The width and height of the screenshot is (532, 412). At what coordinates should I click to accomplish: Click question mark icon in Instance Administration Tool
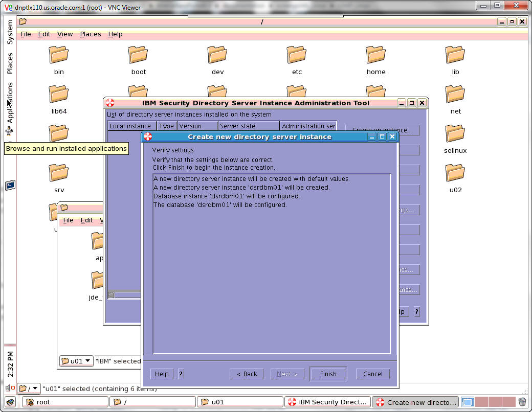pos(416,312)
